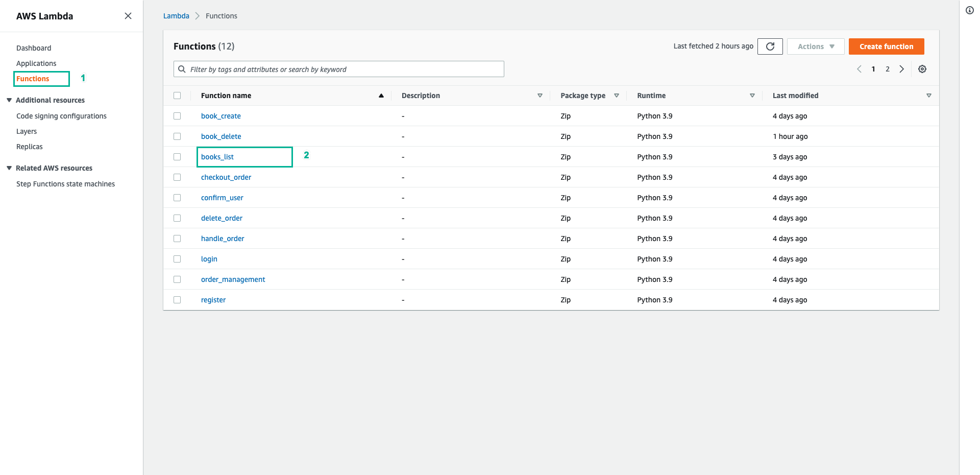Open the register function
The width and height of the screenshot is (980, 475).
tap(213, 300)
